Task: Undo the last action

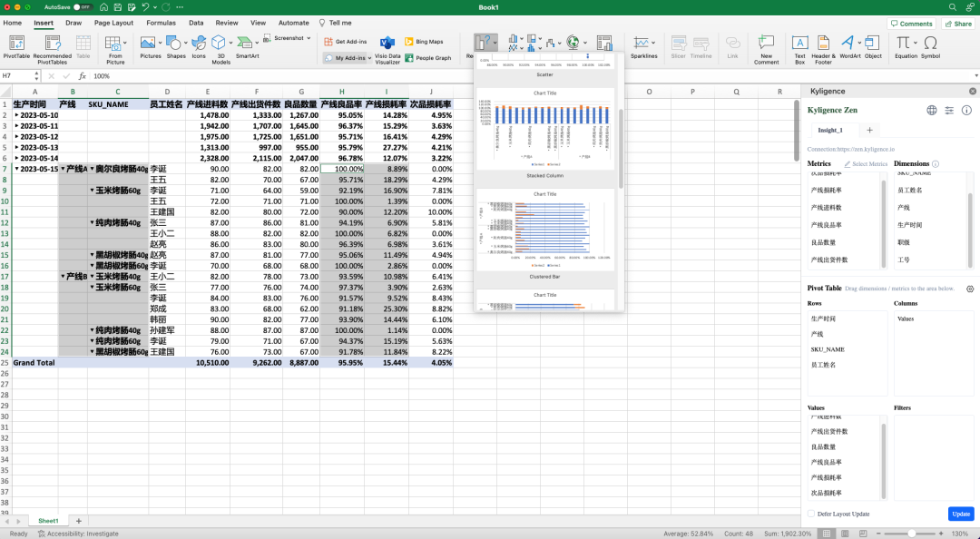Action: pos(145,7)
